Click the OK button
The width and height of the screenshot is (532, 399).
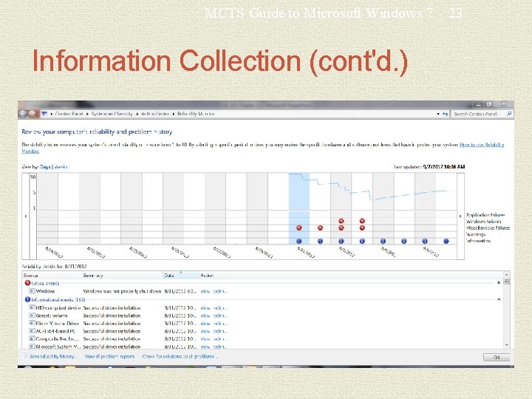point(497,358)
